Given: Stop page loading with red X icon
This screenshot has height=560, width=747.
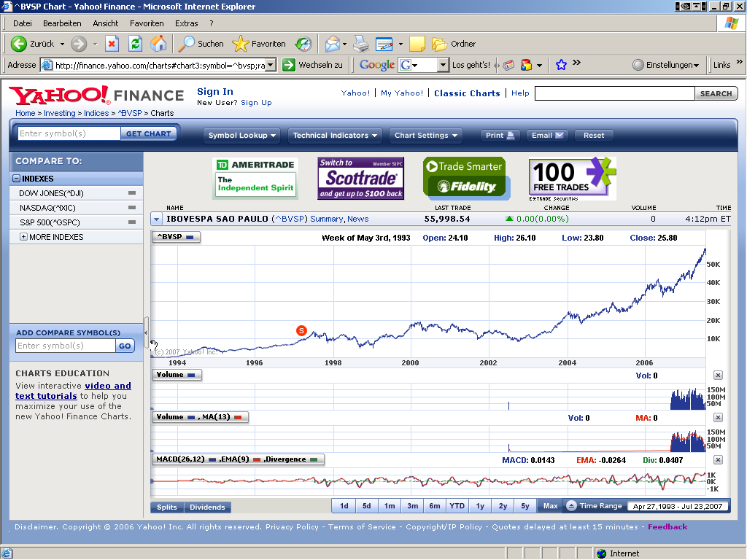Looking at the screenshot, I should point(112,44).
